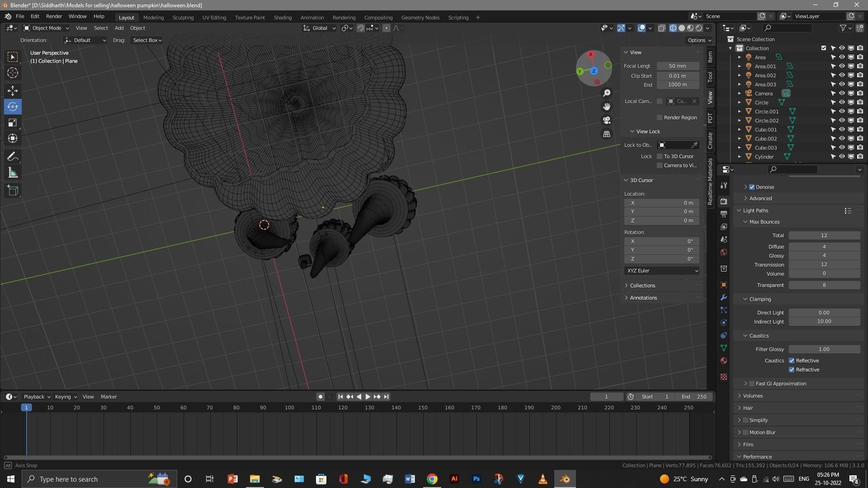Choose the Measure tool
The width and height of the screenshot is (868, 488).
(13, 173)
